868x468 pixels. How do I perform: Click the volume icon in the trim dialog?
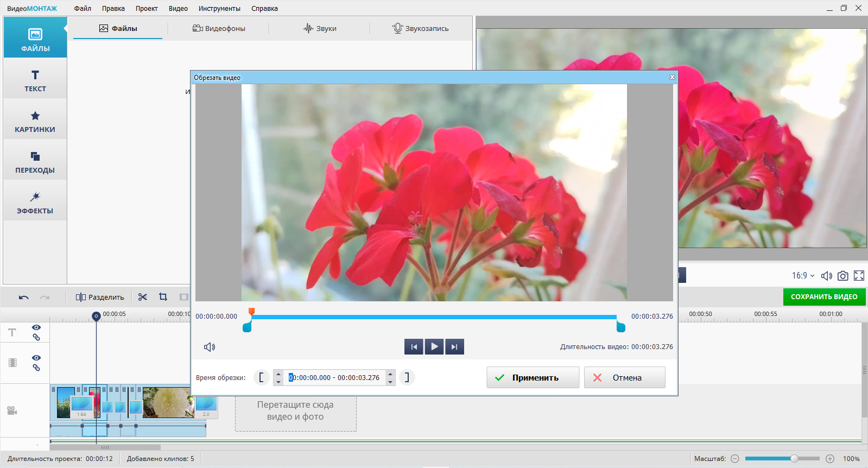click(x=210, y=347)
